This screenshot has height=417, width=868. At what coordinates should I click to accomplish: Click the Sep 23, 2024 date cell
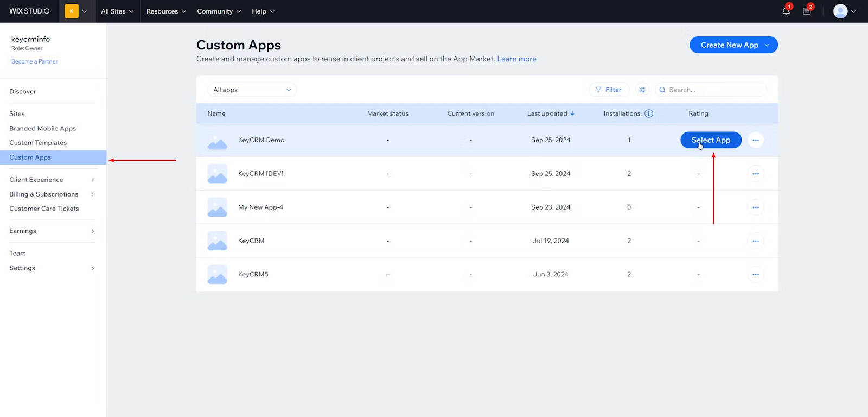point(551,207)
